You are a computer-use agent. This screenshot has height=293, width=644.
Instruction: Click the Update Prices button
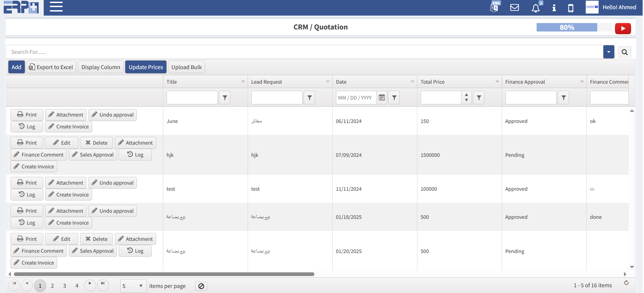(146, 67)
